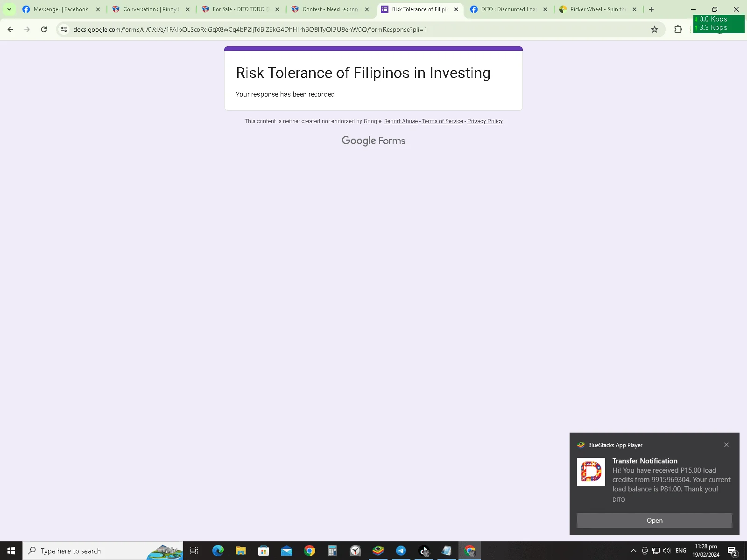747x560 pixels.
Task: Open the volume control in system tray
Action: pos(667,551)
